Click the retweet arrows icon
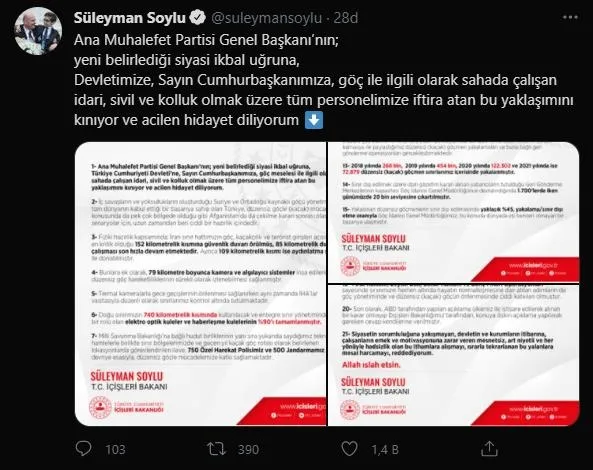This screenshot has height=470, width=593. click(216, 449)
